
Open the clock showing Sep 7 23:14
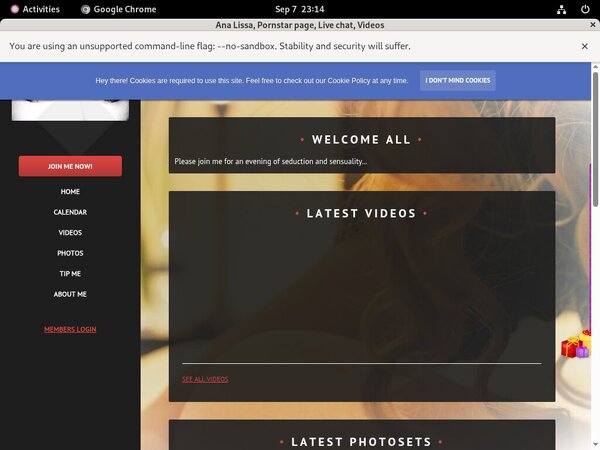[x=299, y=9]
